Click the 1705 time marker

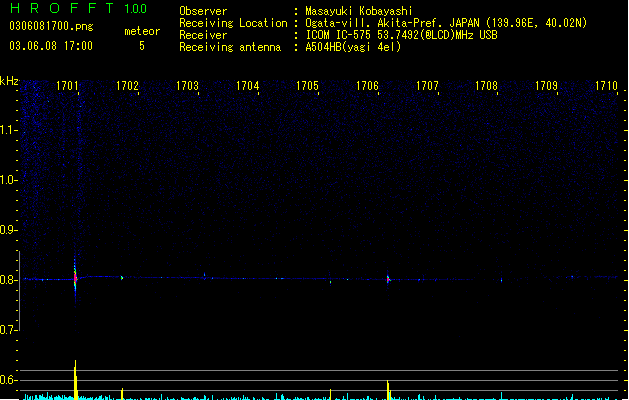click(307, 86)
